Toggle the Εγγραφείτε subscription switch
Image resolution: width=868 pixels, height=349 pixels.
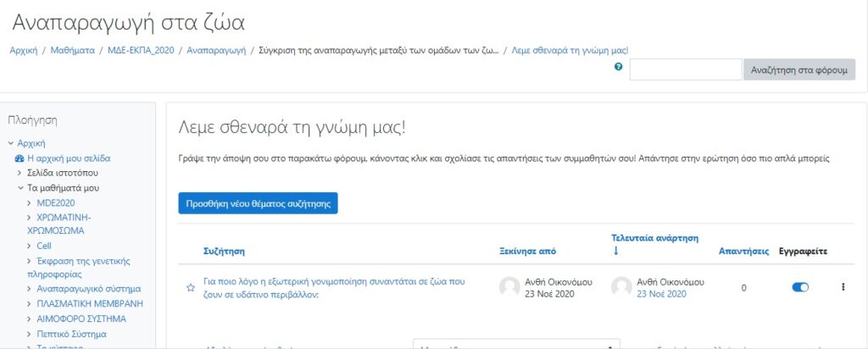point(800,287)
